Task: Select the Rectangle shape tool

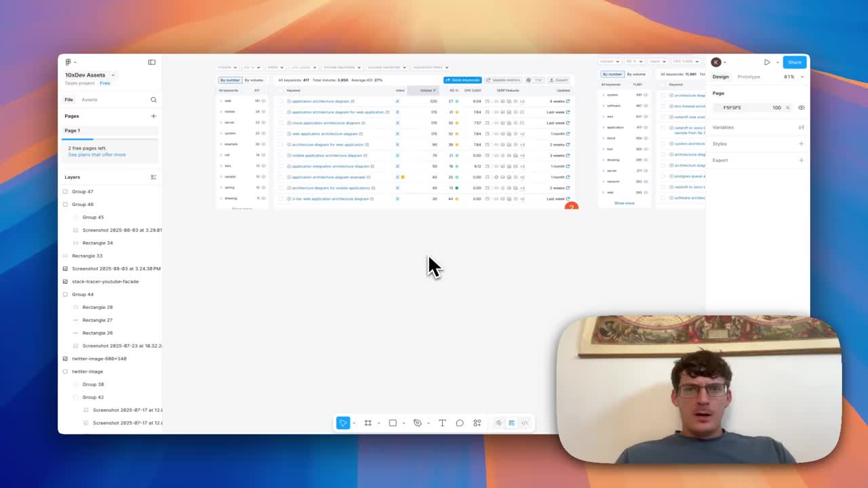Action: [393, 423]
